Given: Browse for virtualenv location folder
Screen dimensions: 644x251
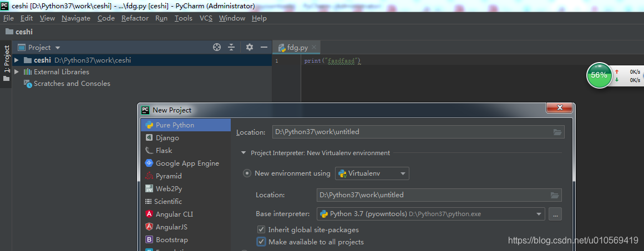Looking at the screenshot, I should [555, 195].
